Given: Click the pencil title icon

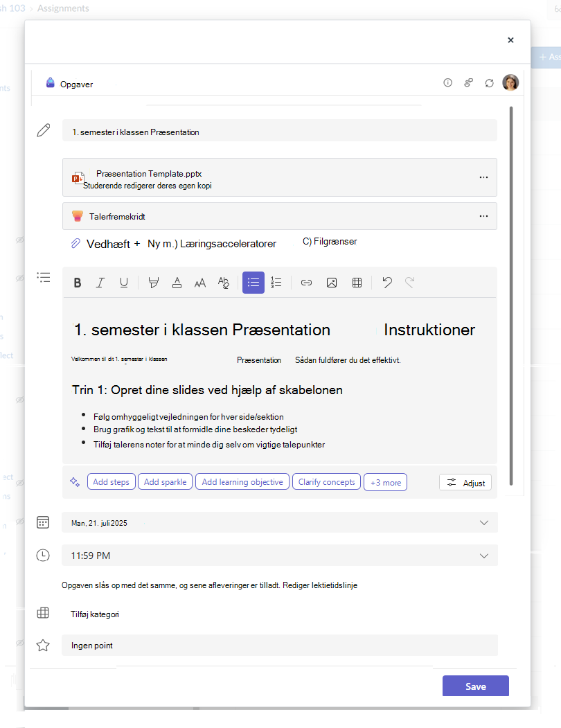Looking at the screenshot, I should point(44,130).
